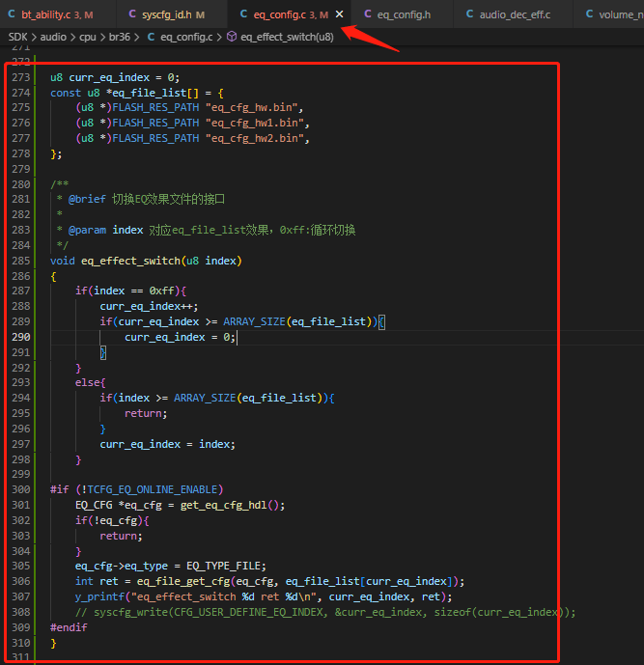Close the eq_config.c tab
This screenshot has height=665, width=644.
pos(339,14)
